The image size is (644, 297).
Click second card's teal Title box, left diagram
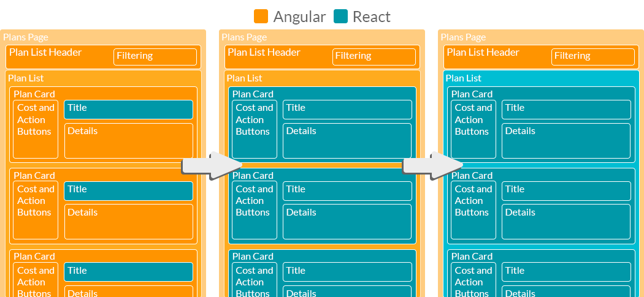pos(129,190)
